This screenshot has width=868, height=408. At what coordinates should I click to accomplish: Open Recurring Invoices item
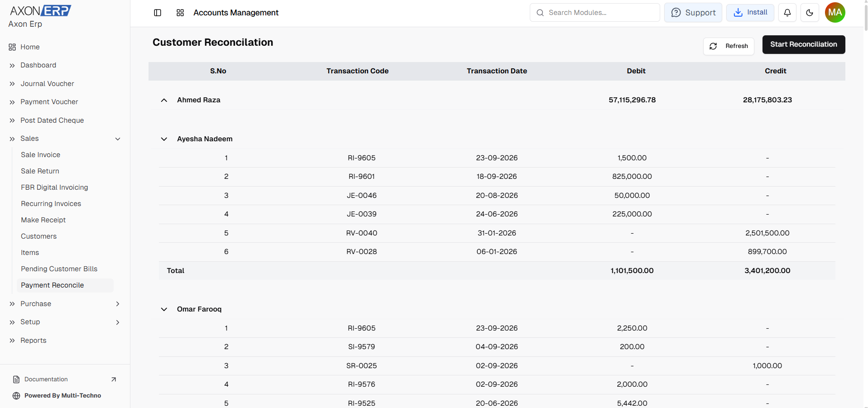pos(51,204)
